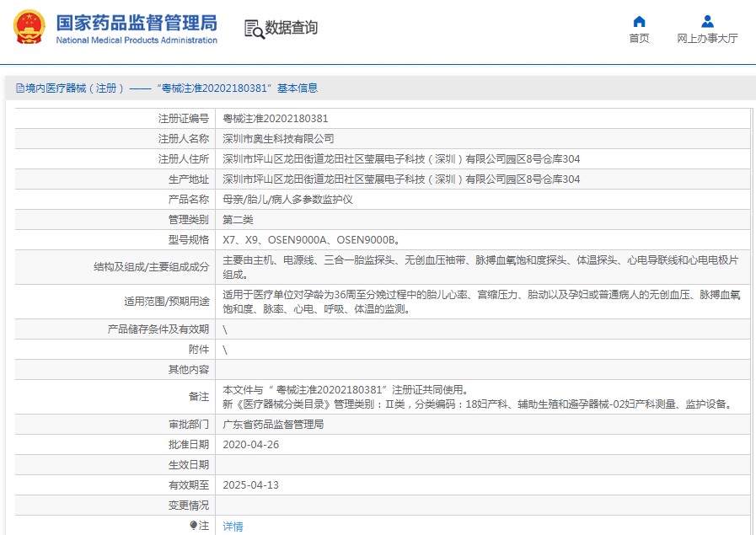This screenshot has width=756, height=535.
Task: Click the 附件 row label
Action: [x=199, y=350]
